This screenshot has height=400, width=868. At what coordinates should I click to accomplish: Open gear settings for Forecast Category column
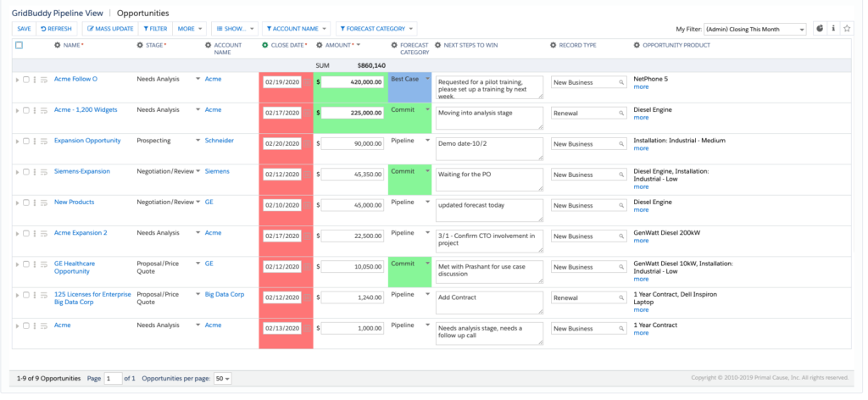tap(394, 46)
